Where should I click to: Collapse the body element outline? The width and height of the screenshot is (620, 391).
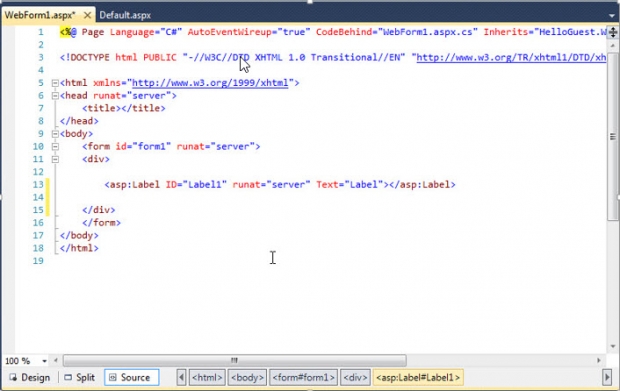point(55,134)
